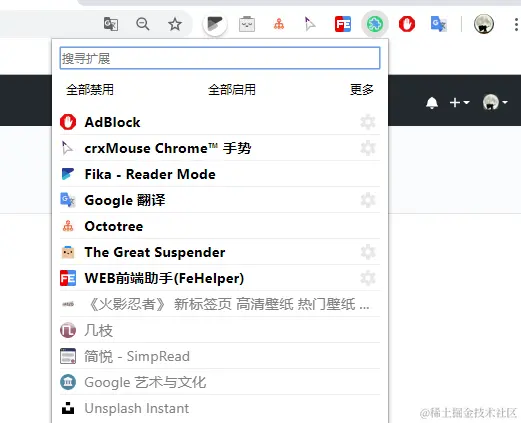Click the FE icon in the list

point(68,278)
